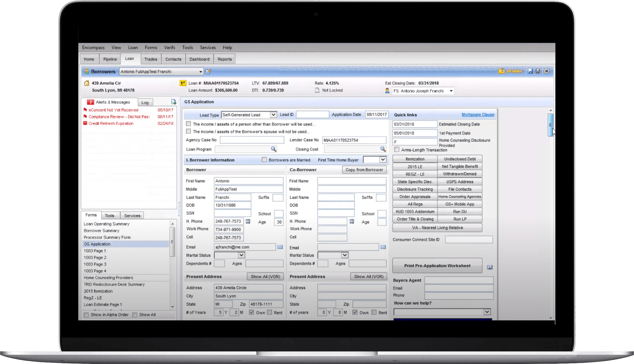
Task: Check the Borrowers are Married box
Action: tap(264, 160)
